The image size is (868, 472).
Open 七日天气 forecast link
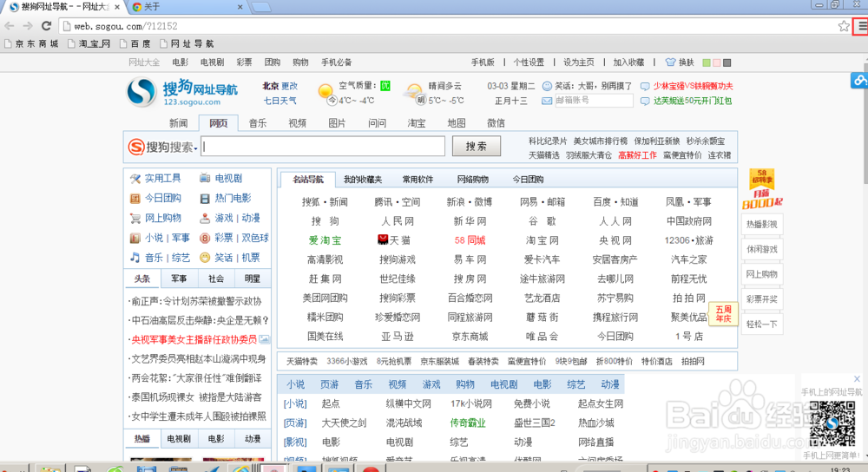pos(280,100)
